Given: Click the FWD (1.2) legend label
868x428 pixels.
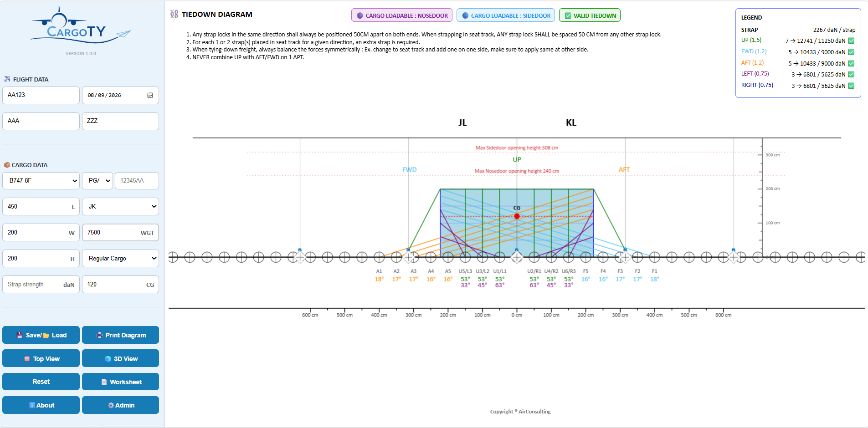Looking at the screenshot, I should [x=754, y=51].
